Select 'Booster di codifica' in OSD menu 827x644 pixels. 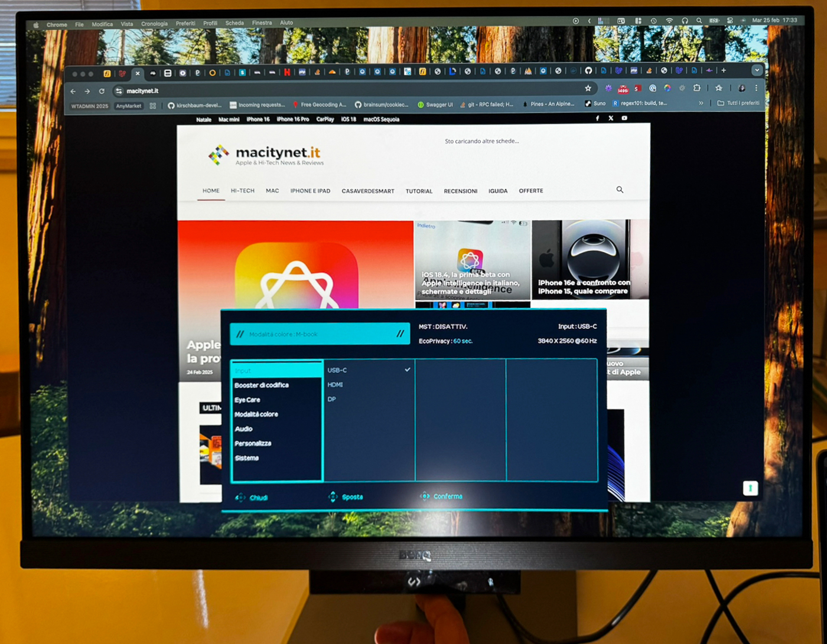(x=262, y=385)
